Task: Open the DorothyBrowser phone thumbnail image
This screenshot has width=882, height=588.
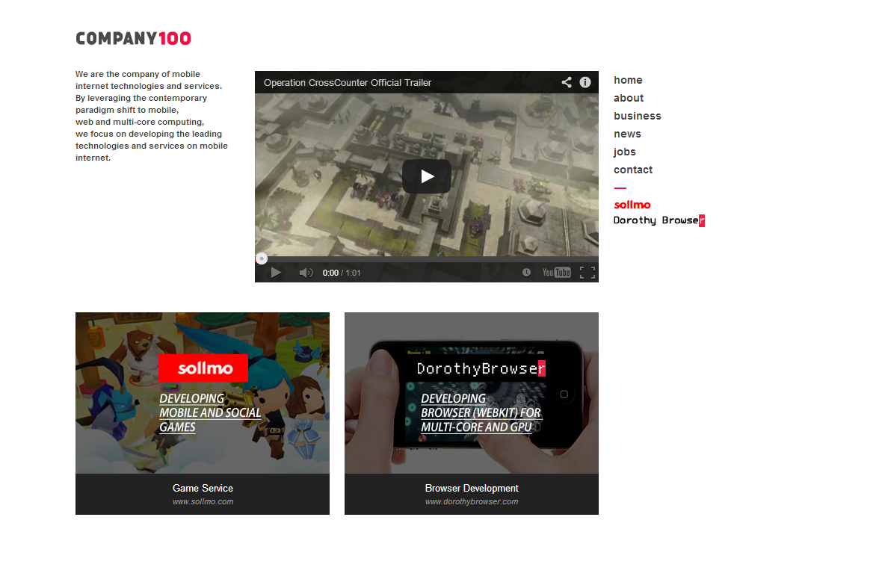Action: (472, 393)
